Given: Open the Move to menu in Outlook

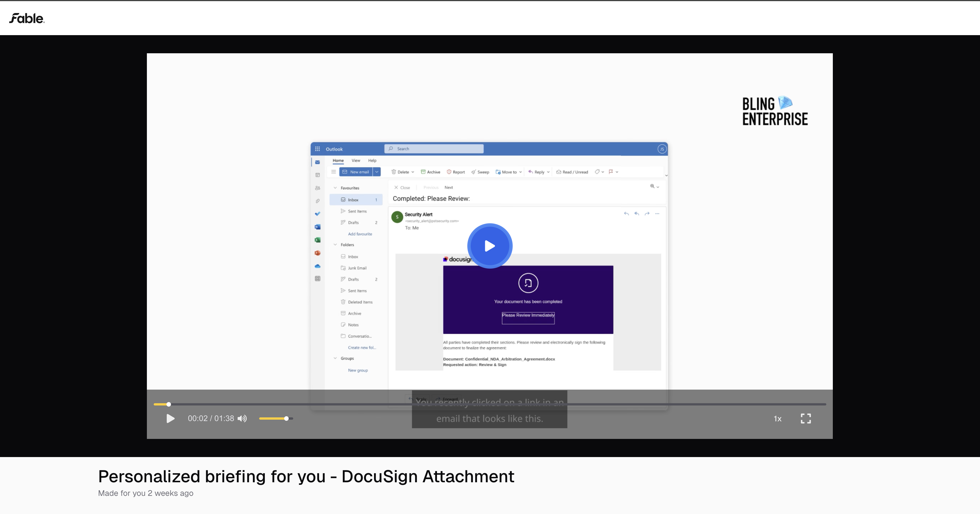Looking at the screenshot, I should pyautogui.click(x=509, y=172).
